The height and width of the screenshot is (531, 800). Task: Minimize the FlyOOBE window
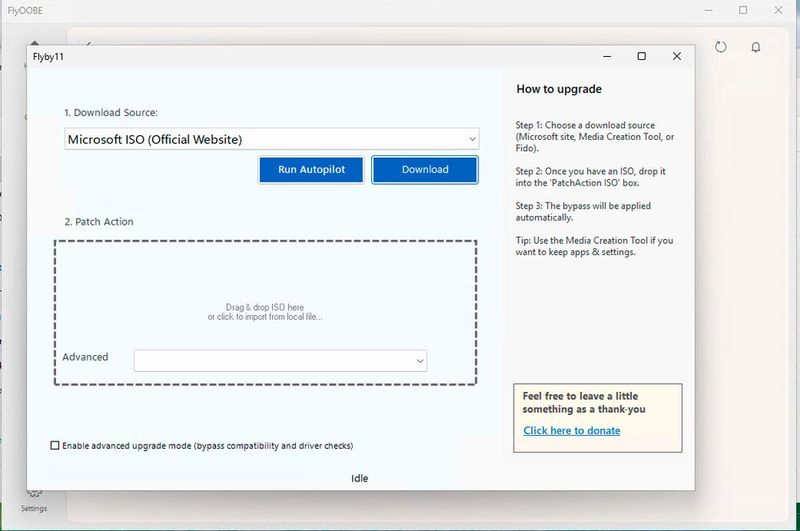(x=708, y=10)
